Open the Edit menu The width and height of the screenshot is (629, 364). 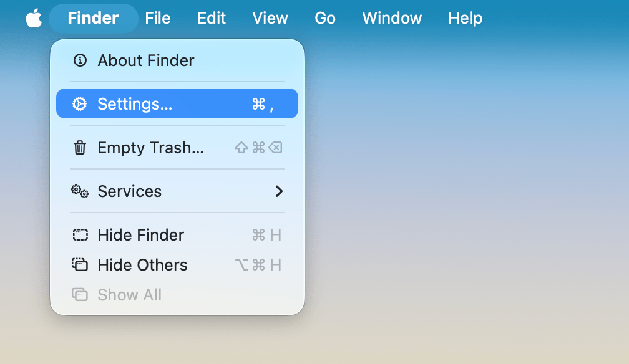(x=212, y=18)
